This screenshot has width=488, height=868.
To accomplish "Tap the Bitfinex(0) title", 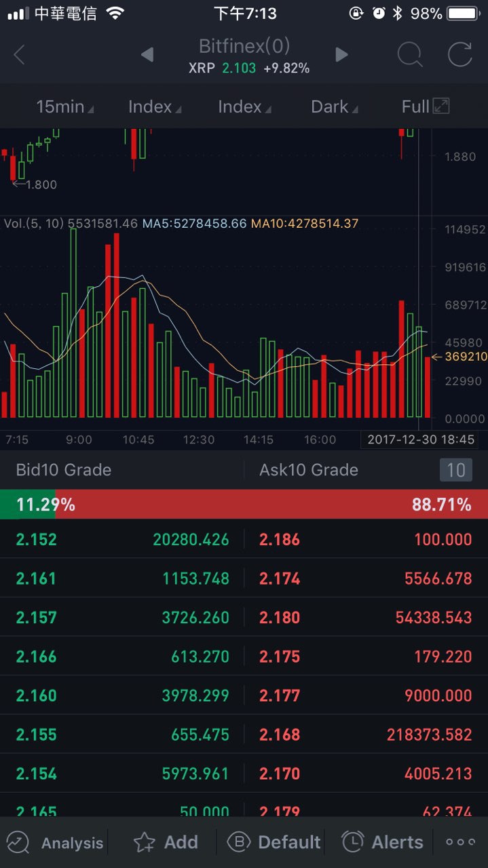I will (x=244, y=46).
